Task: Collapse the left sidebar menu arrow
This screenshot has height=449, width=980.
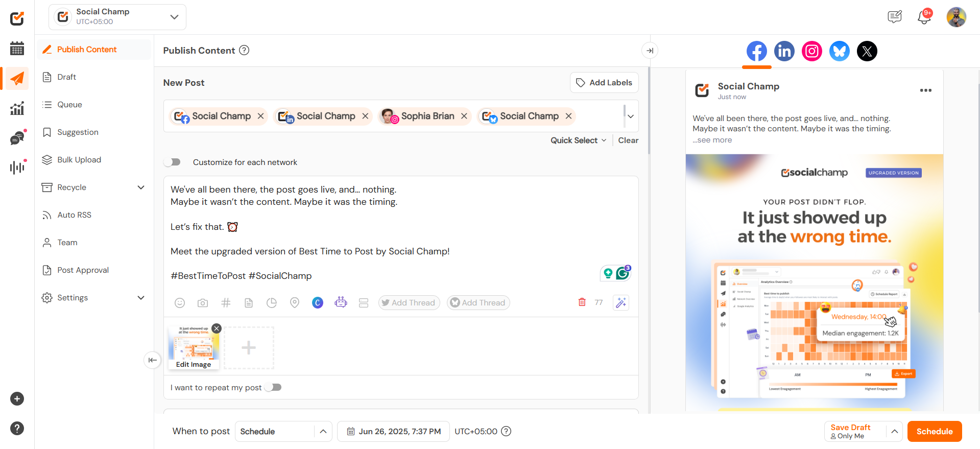Action: point(152,360)
